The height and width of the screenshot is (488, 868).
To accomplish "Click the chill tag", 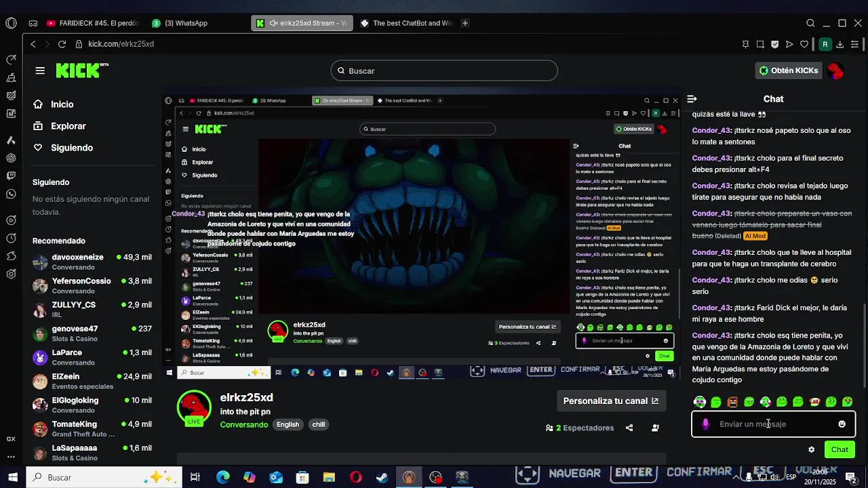I will tap(319, 424).
